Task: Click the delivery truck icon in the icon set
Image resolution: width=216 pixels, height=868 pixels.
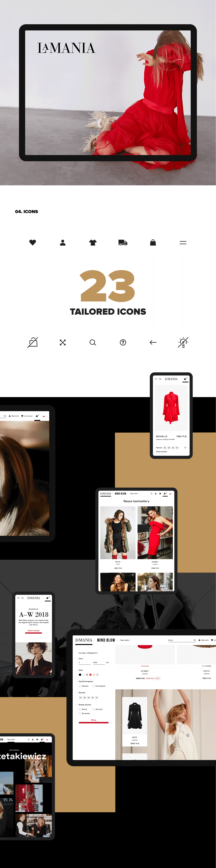Action: (x=123, y=242)
